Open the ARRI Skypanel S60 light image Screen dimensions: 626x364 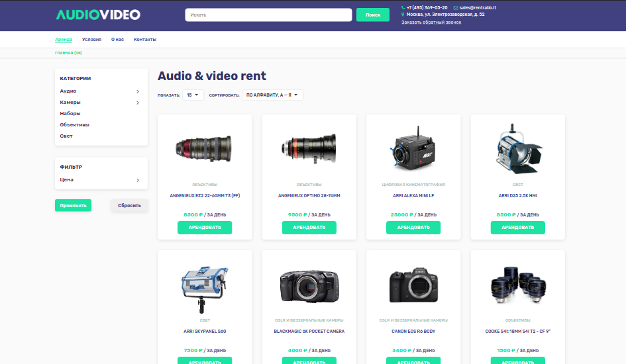pos(205,281)
